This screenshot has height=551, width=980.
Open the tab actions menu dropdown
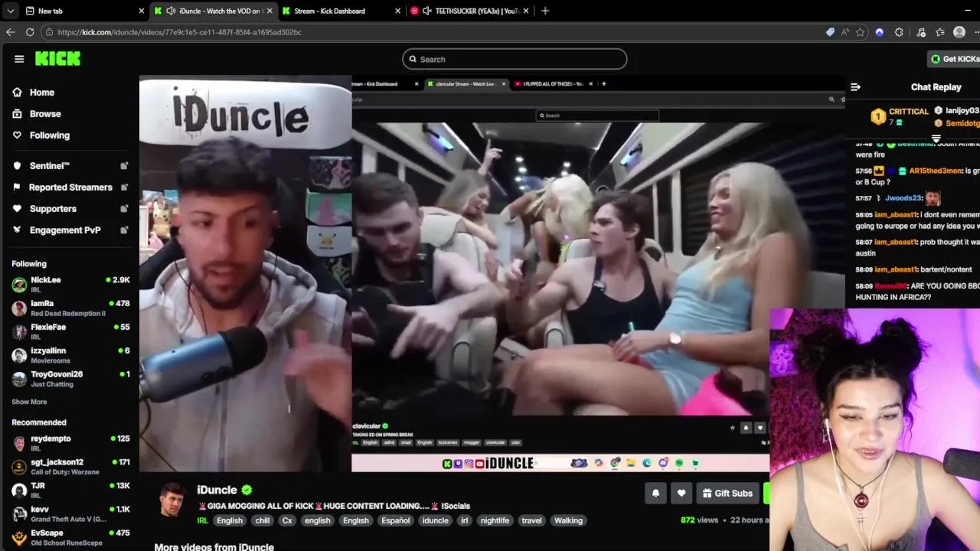[x=10, y=11]
